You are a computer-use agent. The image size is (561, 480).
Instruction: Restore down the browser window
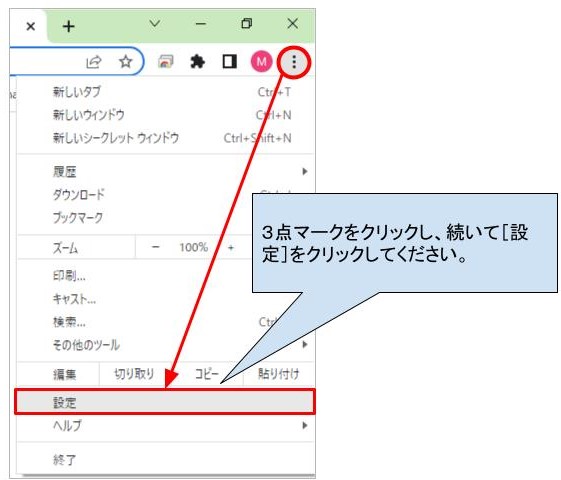click(247, 24)
